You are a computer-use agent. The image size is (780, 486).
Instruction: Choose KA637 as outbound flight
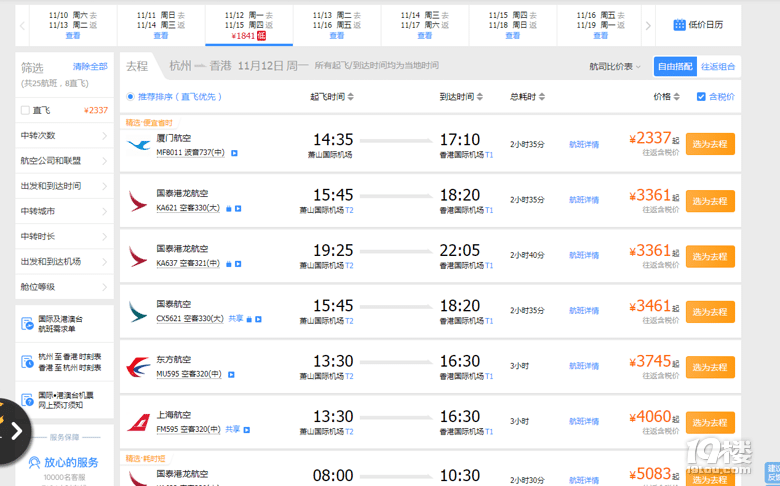coord(710,257)
